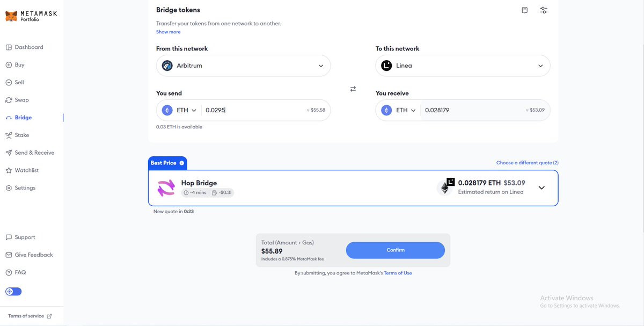Click the Swap arrows icon in sidebar

(9, 100)
